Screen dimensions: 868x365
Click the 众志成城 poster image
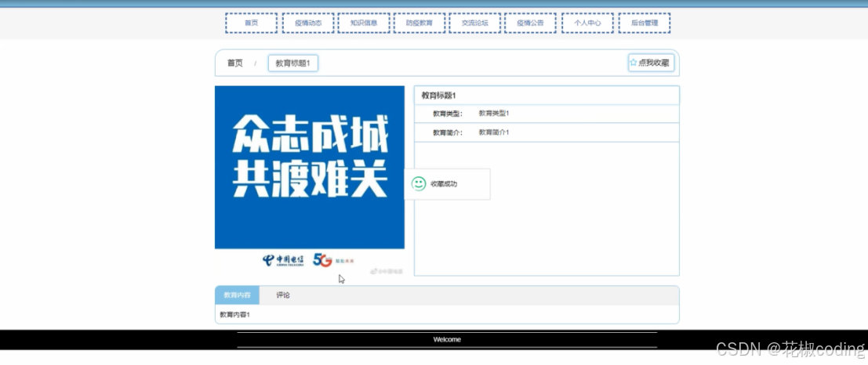[310, 181]
